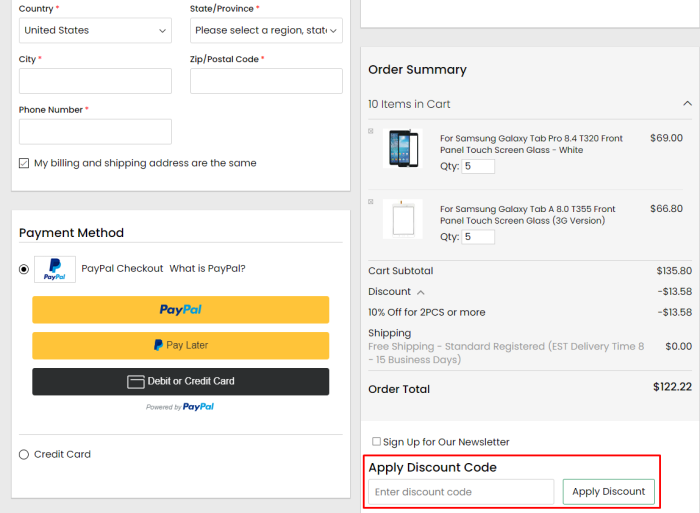Click the Debit or Credit Card button
The width and height of the screenshot is (700, 513).
point(180,382)
